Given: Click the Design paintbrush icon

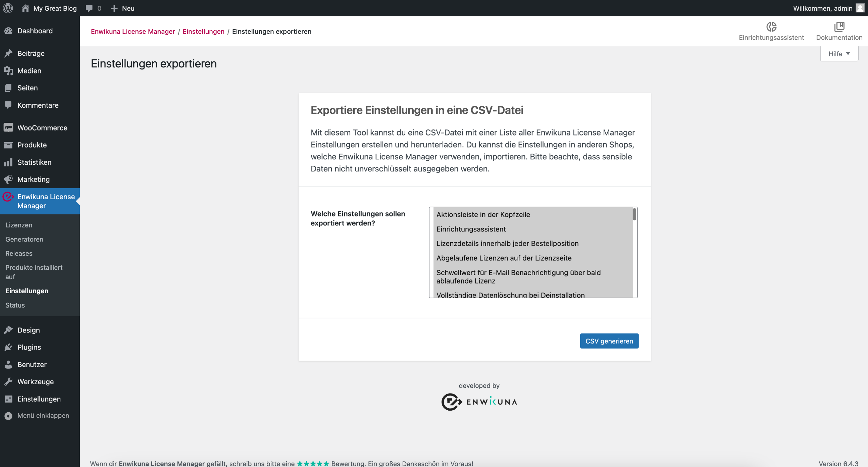Looking at the screenshot, I should 8,330.
